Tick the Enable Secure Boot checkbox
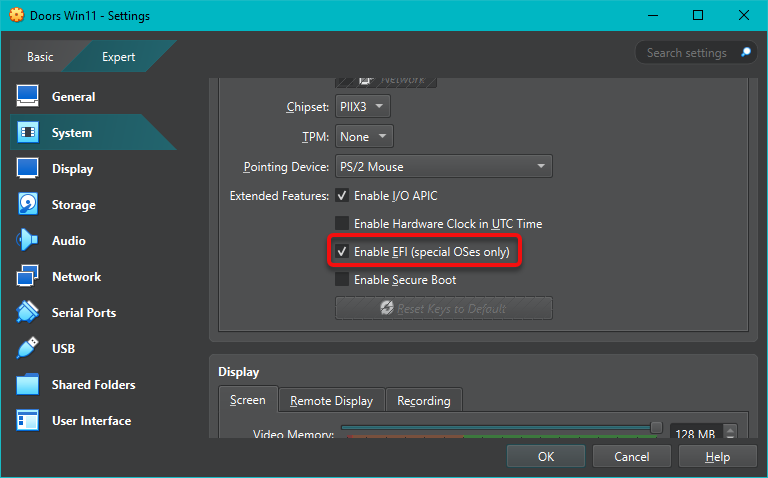This screenshot has height=478, width=768. click(342, 280)
